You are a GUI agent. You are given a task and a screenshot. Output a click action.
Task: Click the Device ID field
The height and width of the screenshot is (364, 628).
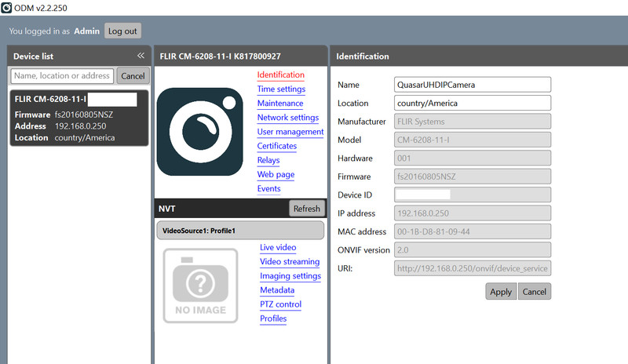473,195
